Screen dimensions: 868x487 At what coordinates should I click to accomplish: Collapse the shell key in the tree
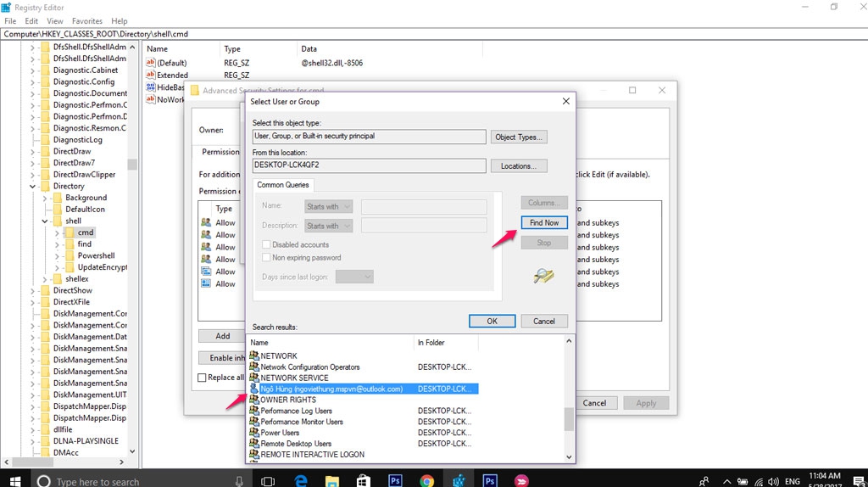click(45, 221)
